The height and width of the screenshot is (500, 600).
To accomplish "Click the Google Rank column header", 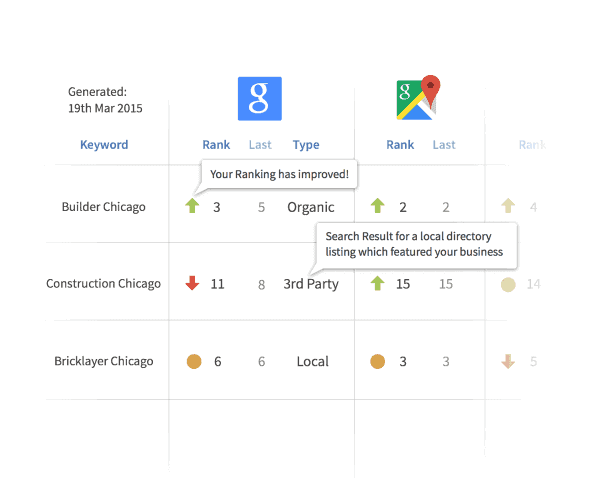I will coord(216,145).
